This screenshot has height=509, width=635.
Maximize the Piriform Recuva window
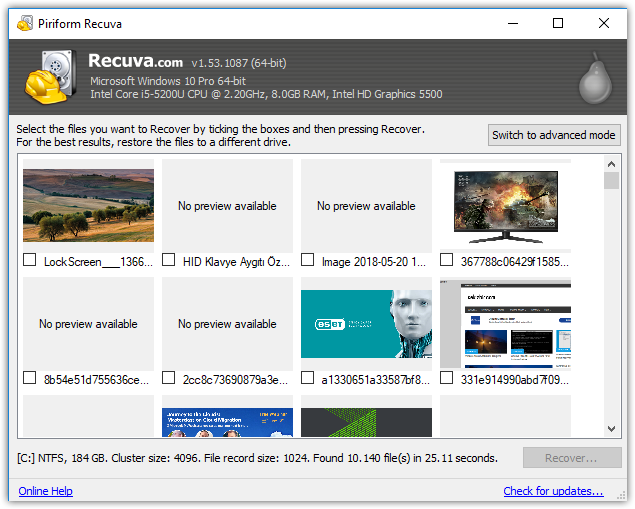click(x=558, y=23)
